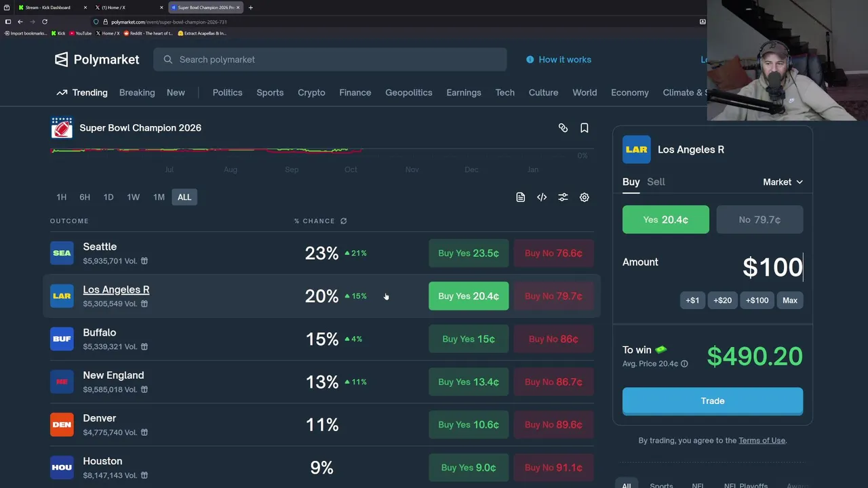Click the gift icon under New England volume
The image size is (868, 488).
(144, 390)
